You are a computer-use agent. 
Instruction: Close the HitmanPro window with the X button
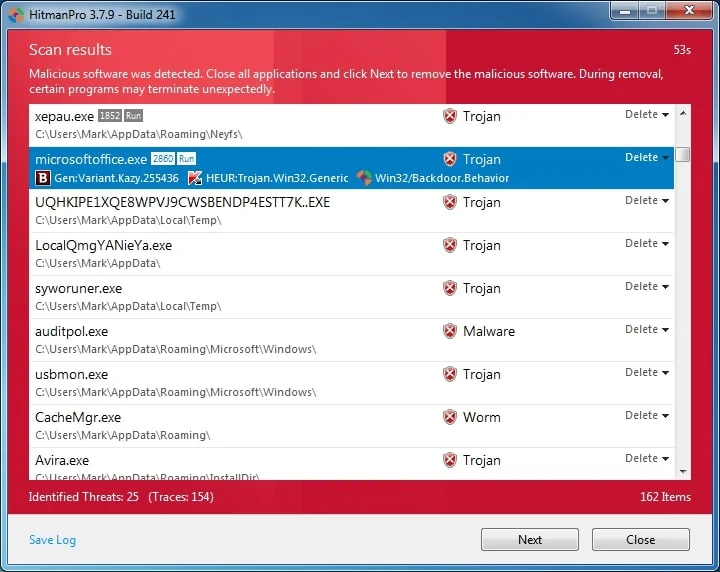click(x=689, y=11)
